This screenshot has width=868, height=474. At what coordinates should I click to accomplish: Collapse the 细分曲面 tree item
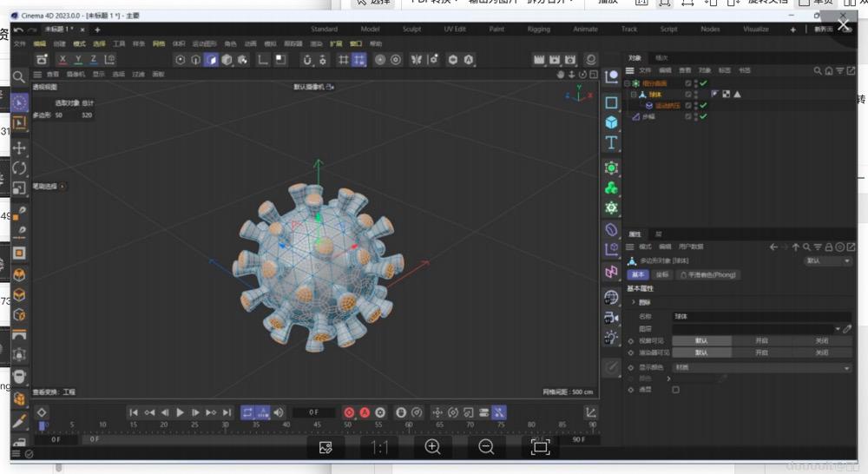click(x=628, y=82)
